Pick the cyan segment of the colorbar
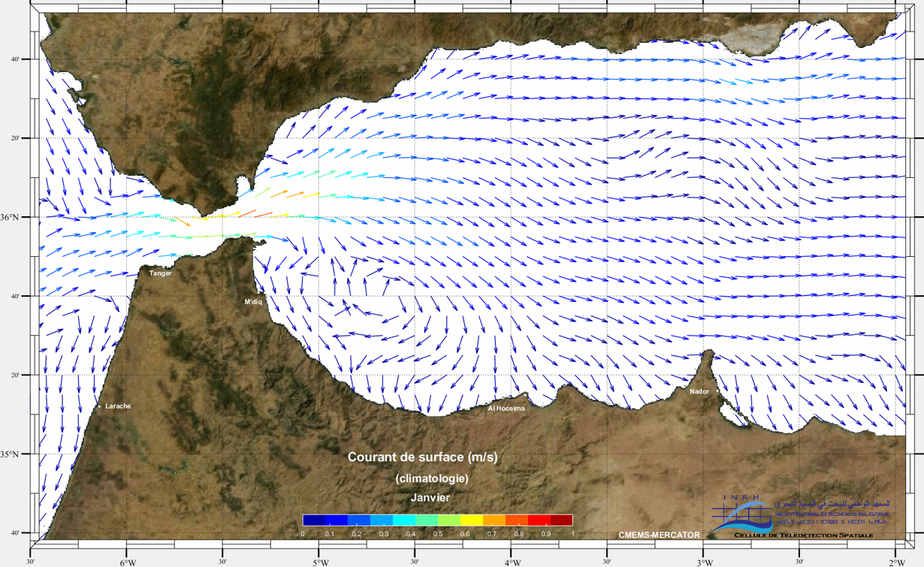The width and height of the screenshot is (924, 567). coord(404,520)
